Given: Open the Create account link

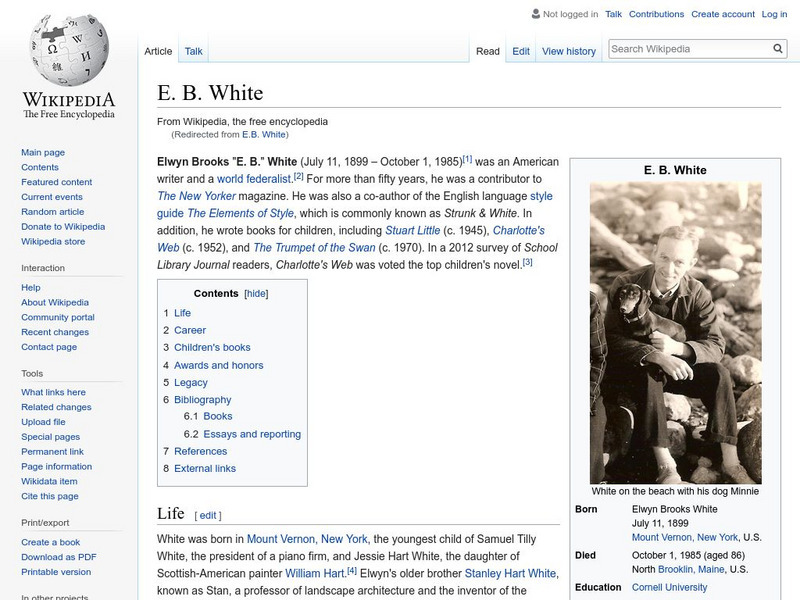Looking at the screenshot, I should (723, 14).
